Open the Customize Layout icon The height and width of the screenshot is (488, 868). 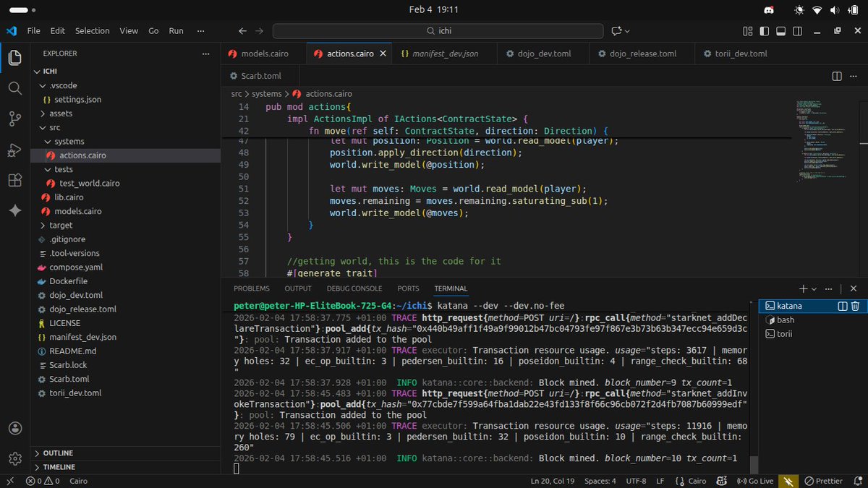pyautogui.click(x=748, y=31)
